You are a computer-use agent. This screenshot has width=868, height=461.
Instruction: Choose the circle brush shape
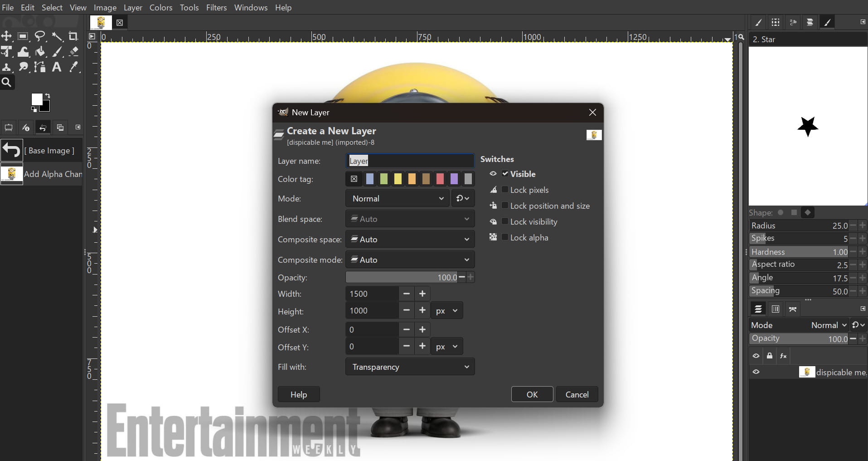coord(781,212)
